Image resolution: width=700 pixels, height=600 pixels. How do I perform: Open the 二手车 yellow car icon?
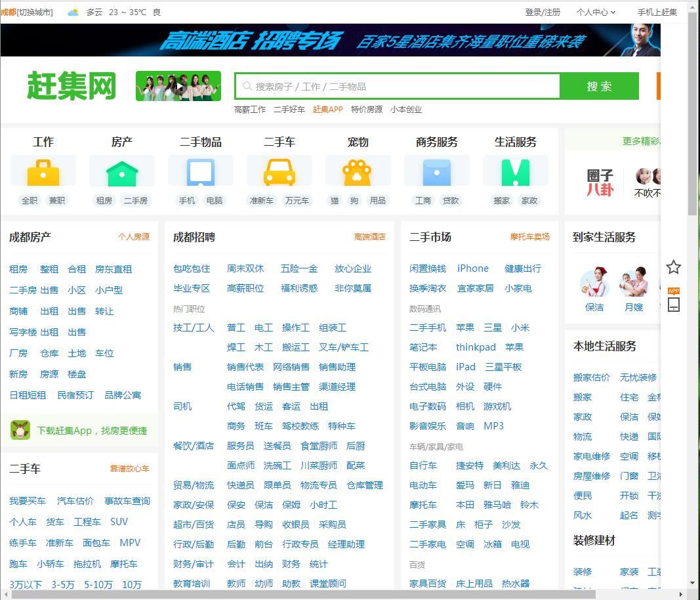279,172
